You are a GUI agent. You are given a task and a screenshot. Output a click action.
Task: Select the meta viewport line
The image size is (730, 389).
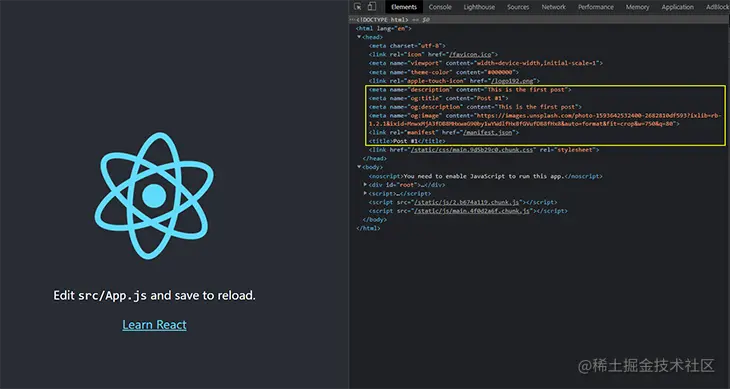click(486, 63)
